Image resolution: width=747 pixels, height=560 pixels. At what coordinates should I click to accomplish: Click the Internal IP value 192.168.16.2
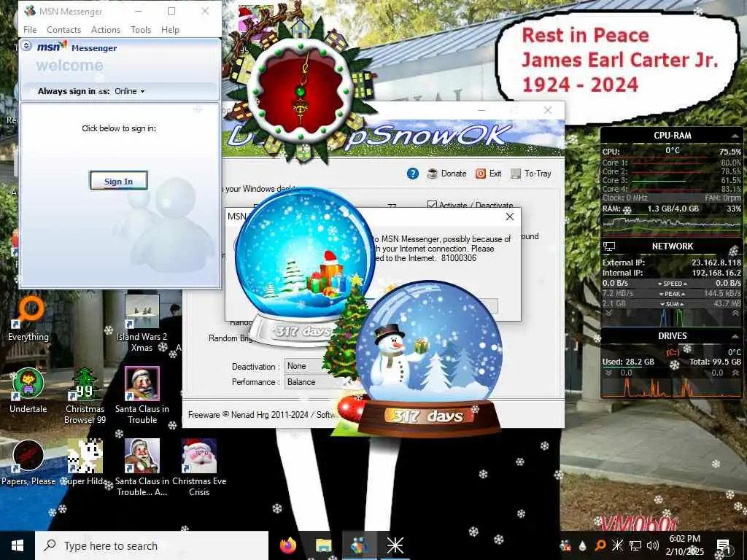click(x=716, y=273)
